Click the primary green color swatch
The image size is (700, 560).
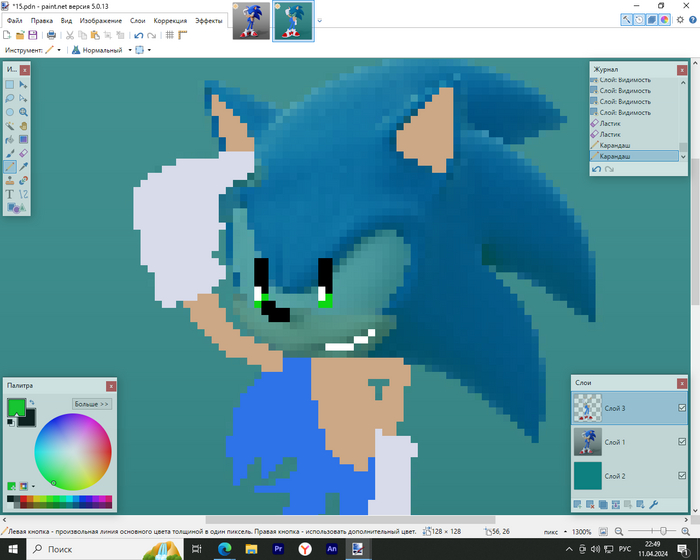17,406
